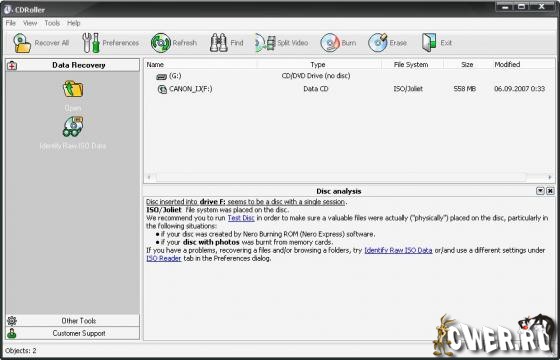Follow the ISO Reader link
The height and width of the screenshot is (360, 560).
coord(164,259)
